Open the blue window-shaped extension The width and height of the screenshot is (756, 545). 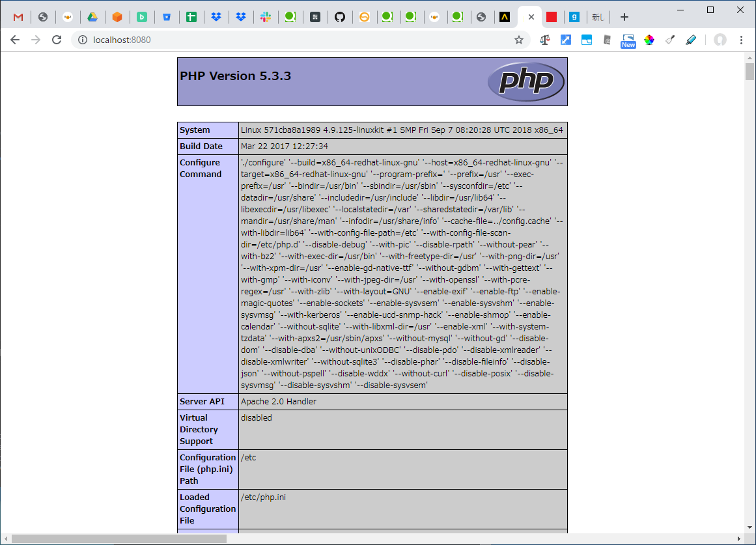pos(587,40)
